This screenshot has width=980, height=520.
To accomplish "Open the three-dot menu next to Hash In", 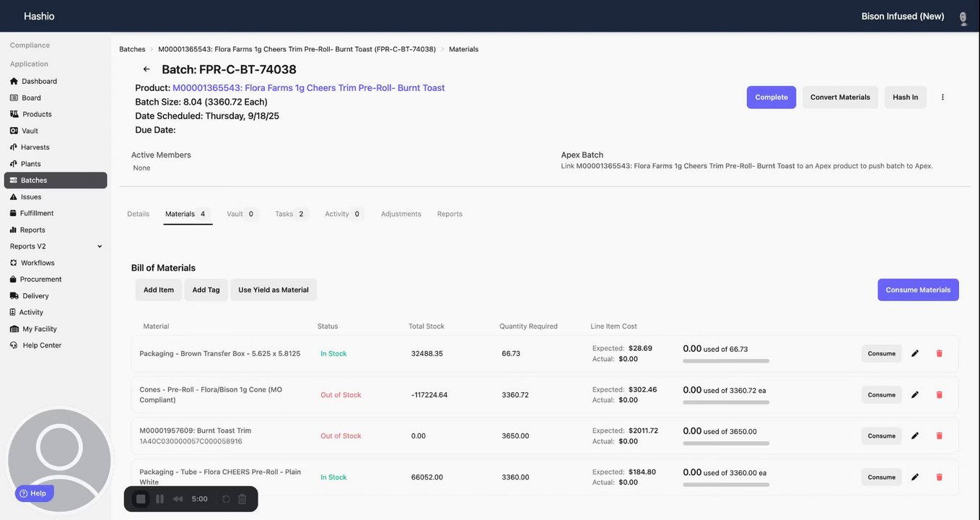I will coord(942,97).
